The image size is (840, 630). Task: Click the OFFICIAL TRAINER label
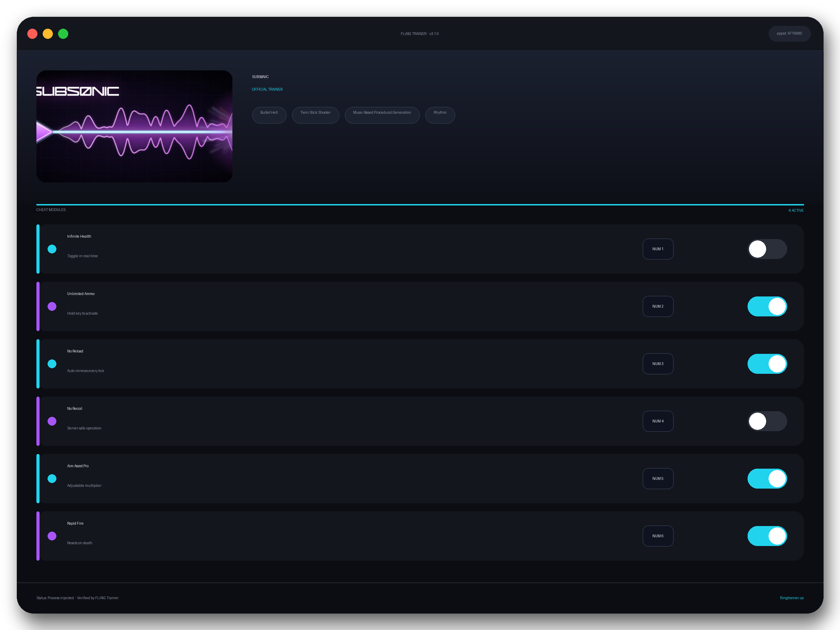pyautogui.click(x=267, y=89)
